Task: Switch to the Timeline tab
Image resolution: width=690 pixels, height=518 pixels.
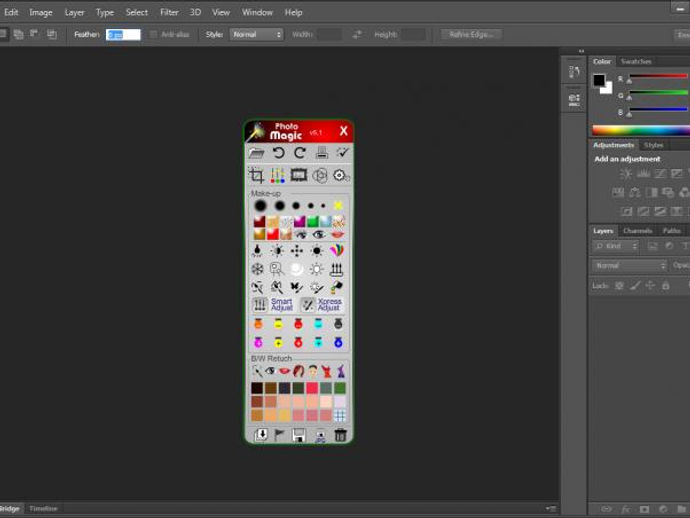Action: [x=43, y=508]
